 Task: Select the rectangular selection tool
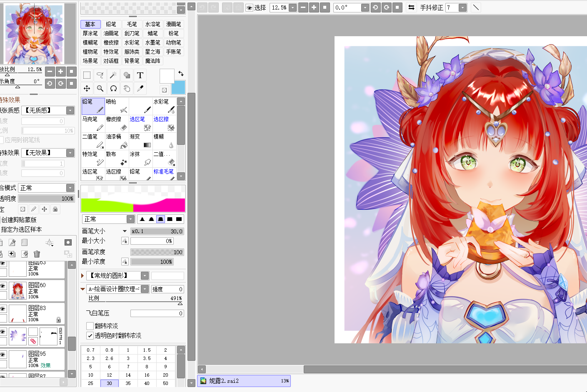point(87,75)
